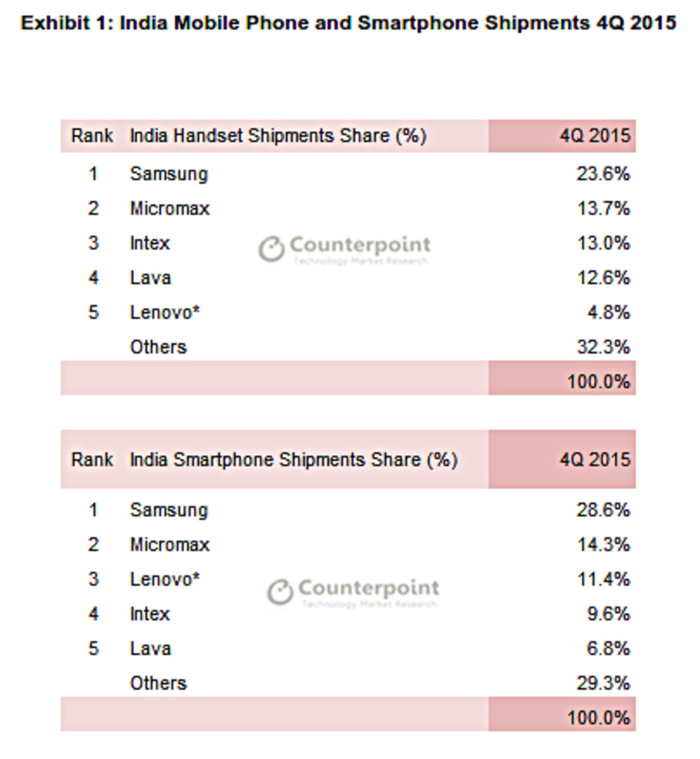This screenshot has height=759, width=700.
Task: Click the Exhibit 1 title heading
Action: 349,23
